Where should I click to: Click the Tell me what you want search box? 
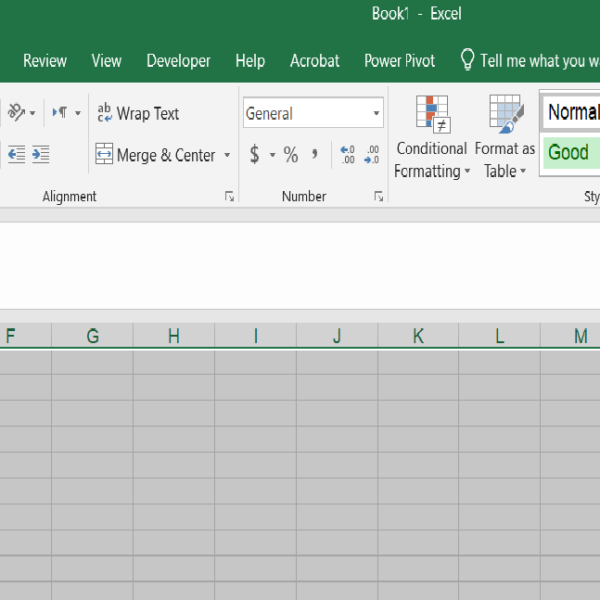click(540, 60)
